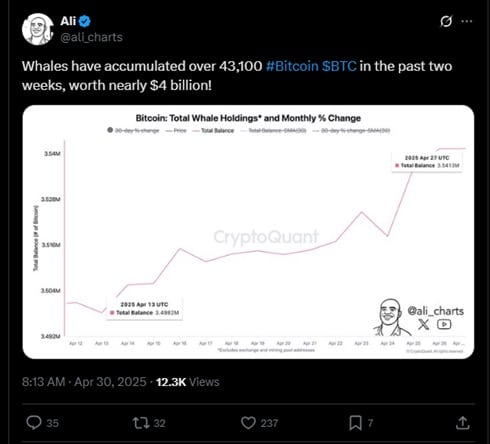Click the repost arrows icon
This screenshot has width=490, height=444.
[141, 423]
